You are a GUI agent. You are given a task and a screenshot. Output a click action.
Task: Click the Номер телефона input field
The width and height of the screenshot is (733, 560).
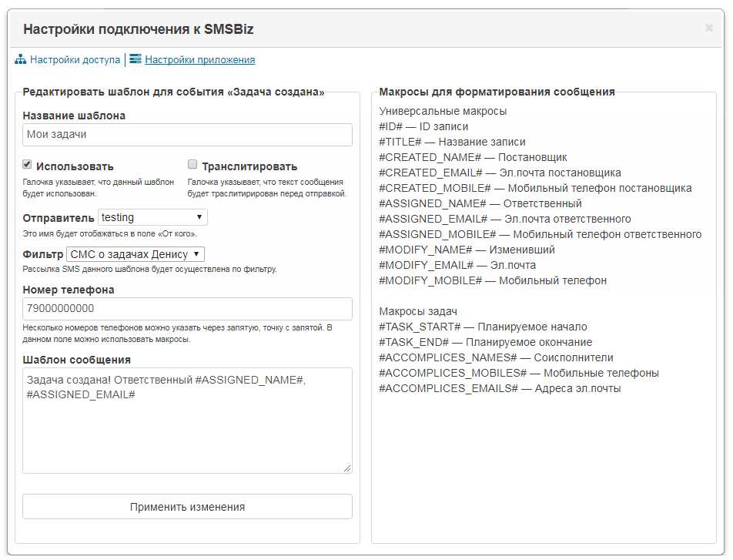pyautogui.click(x=187, y=309)
